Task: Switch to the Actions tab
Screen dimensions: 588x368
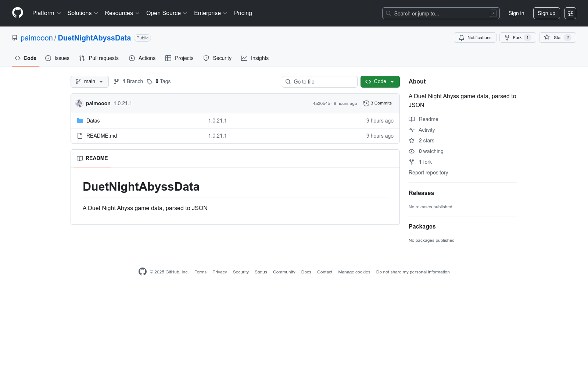Action: point(142,58)
